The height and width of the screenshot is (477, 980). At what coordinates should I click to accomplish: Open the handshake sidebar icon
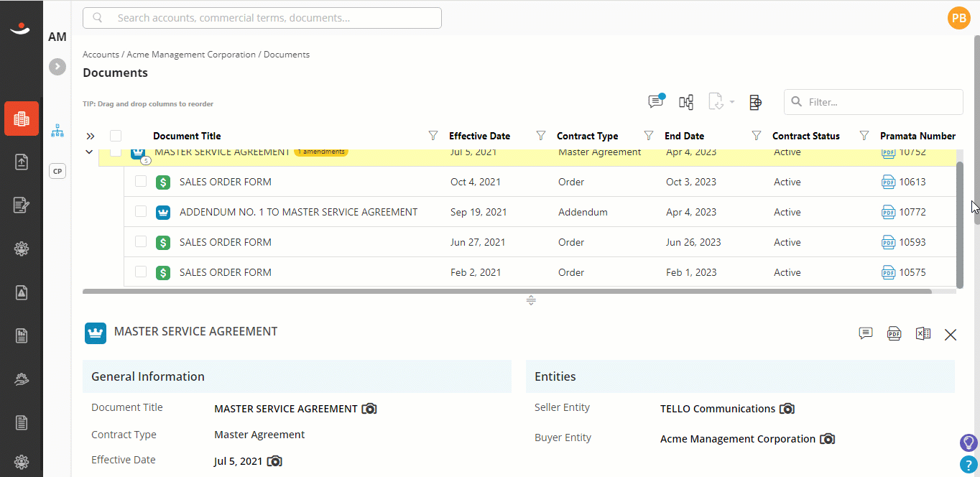point(22,379)
